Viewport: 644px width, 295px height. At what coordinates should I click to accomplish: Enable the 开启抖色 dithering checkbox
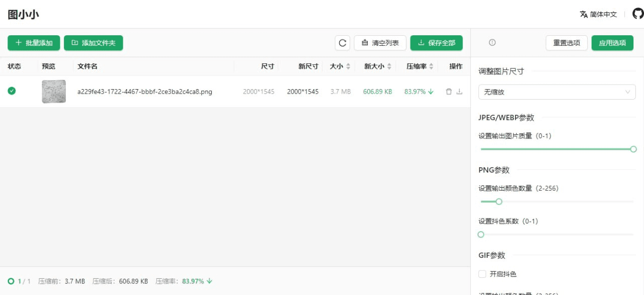click(481, 274)
